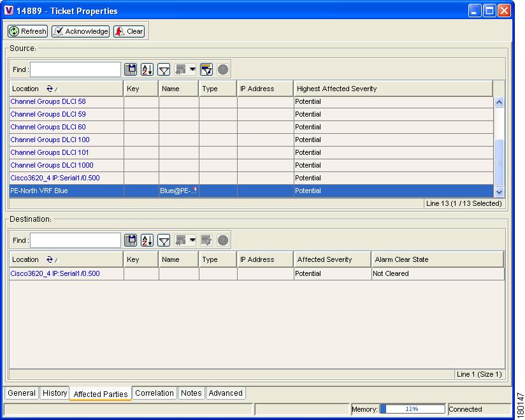Open Channel Groups DLCI 100 link
Image resolution: width=525 pixels, height=420 pixels.
pyautogui.click(x=50, y=140)
